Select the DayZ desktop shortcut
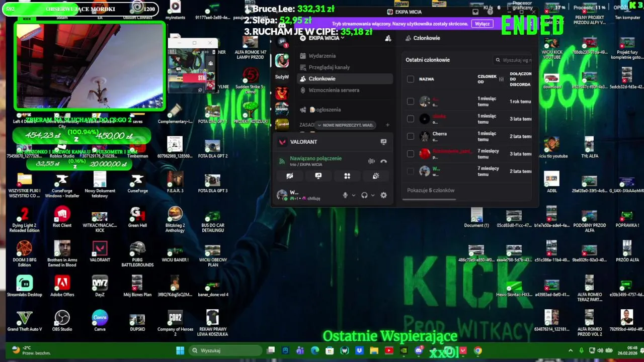The height and width of the screenshot is (362, 644). pyautogui.click(x=100, y=287)
